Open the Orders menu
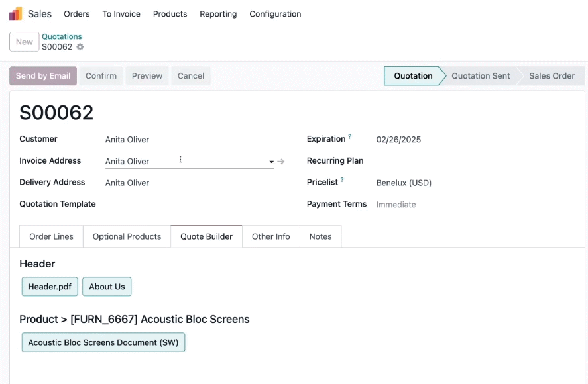588x384 pixels. [76, 14]
